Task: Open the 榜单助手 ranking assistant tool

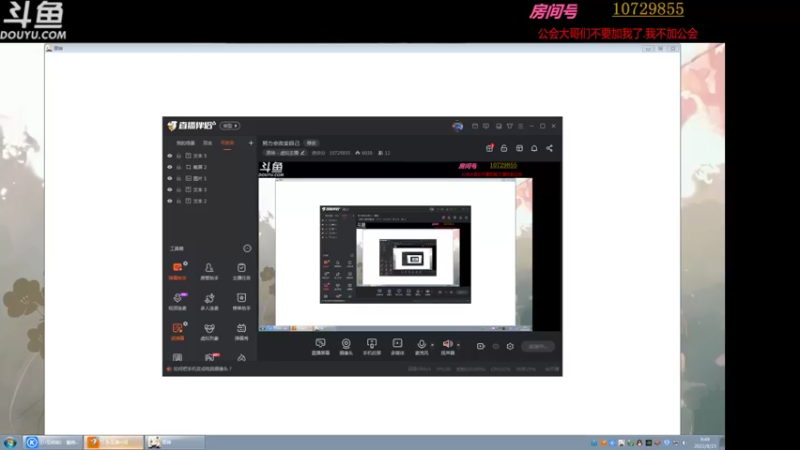Action: 241,301
